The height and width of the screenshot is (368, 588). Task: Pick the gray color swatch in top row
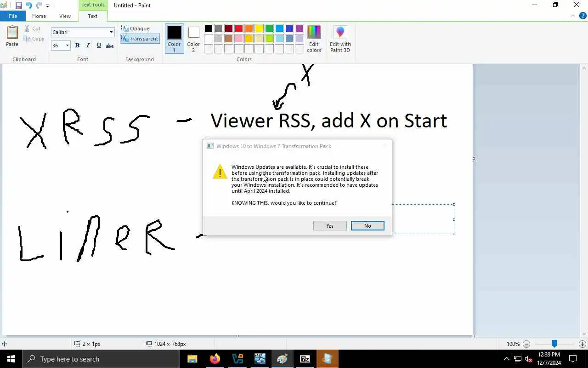click(219, 29)
